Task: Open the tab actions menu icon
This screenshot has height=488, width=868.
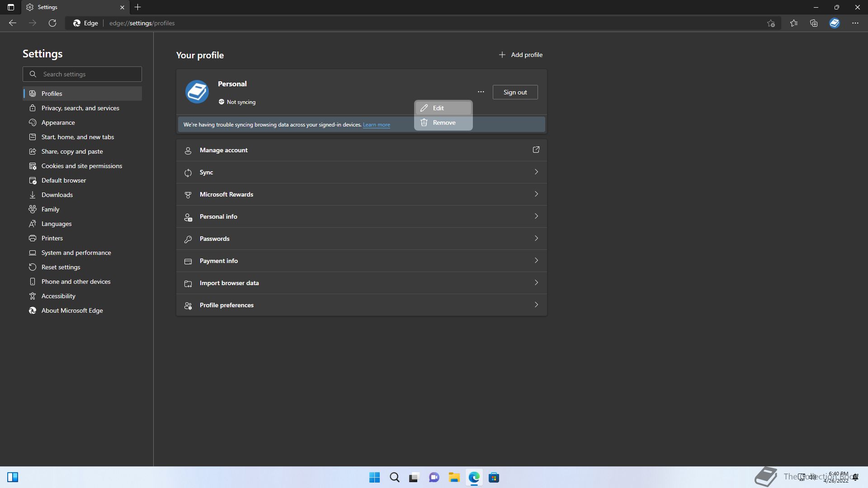Action: tap(11, 7)
